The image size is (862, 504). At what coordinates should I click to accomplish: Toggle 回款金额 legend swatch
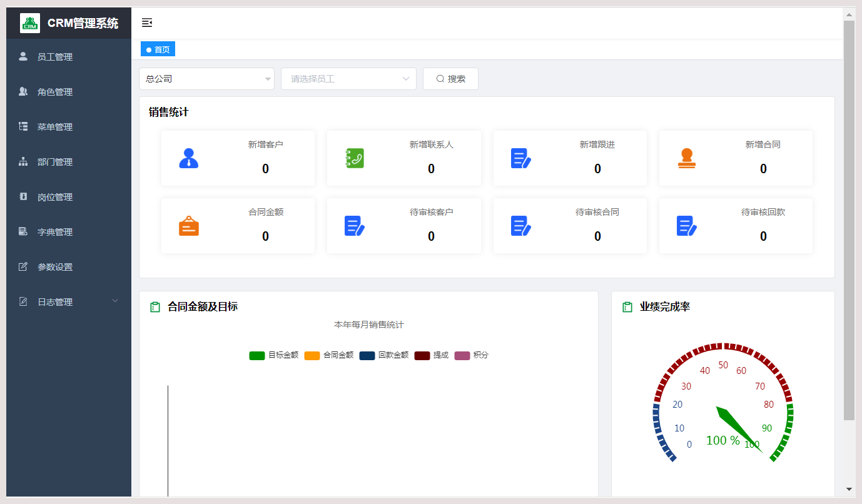point(367,355)
